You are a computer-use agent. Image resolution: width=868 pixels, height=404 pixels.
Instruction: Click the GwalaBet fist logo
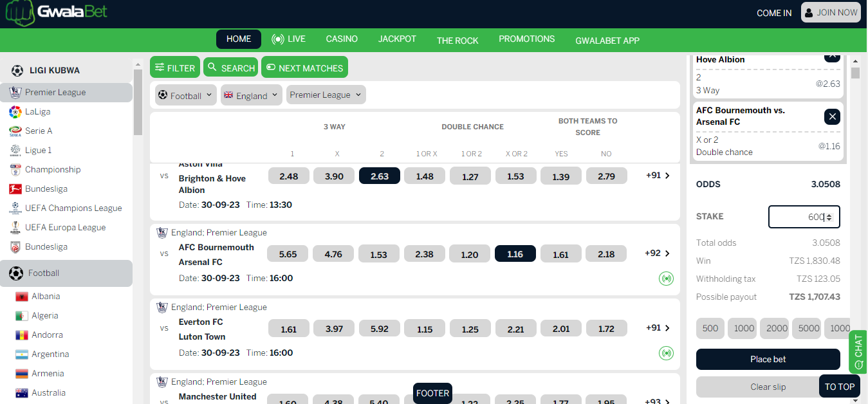[19, 14]
